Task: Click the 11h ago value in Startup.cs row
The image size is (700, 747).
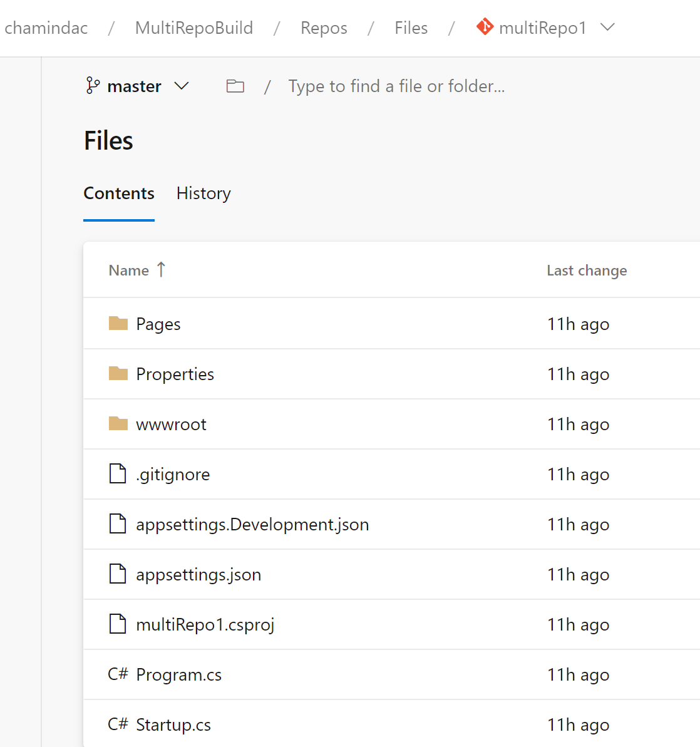Action: [x=578, y=724]
